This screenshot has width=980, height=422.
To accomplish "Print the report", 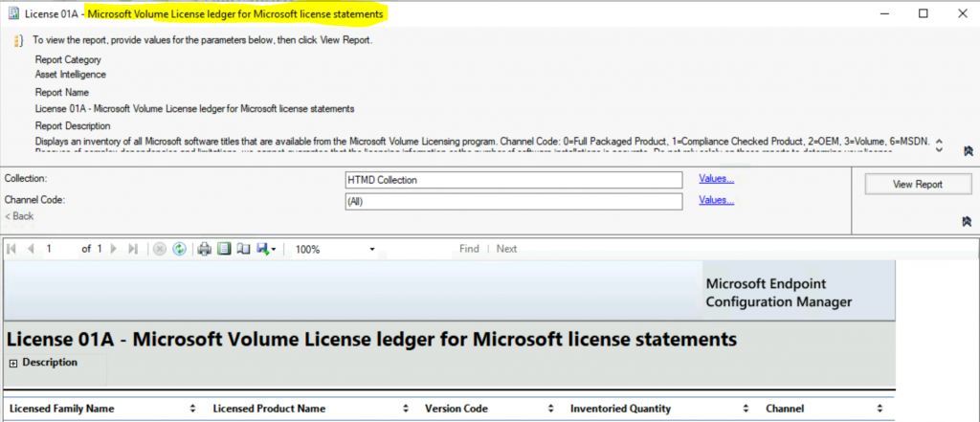I will tap(205, 249).
